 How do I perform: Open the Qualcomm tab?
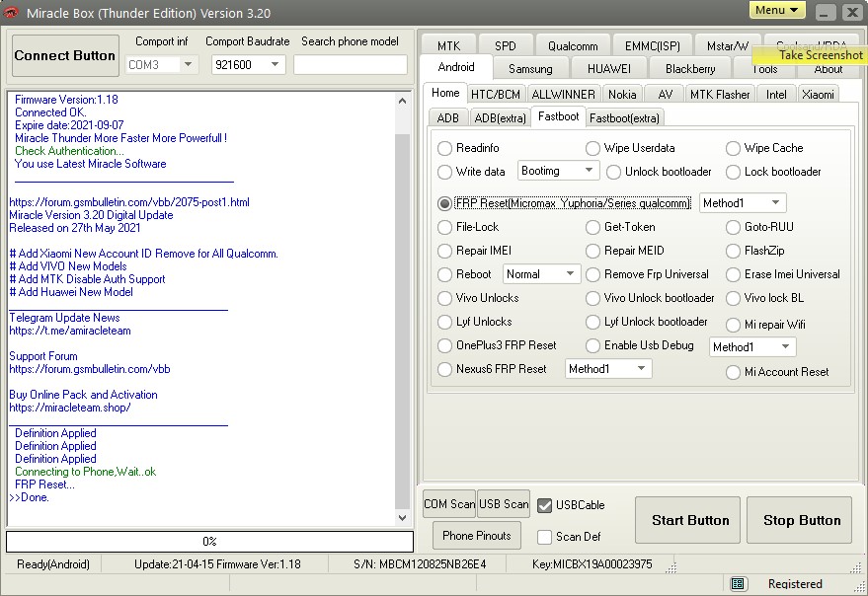573,46
